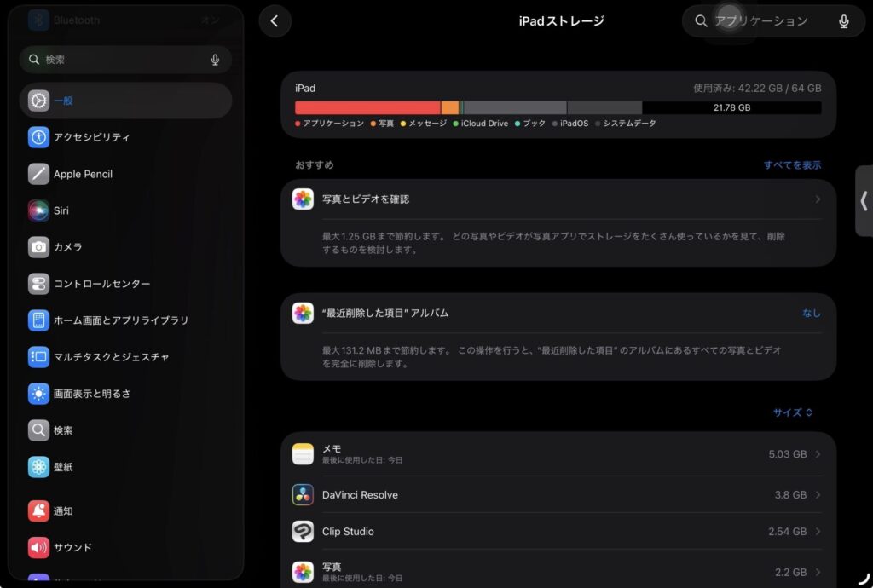Open the サイズ sort dropdown

click(x=793, y=412)
